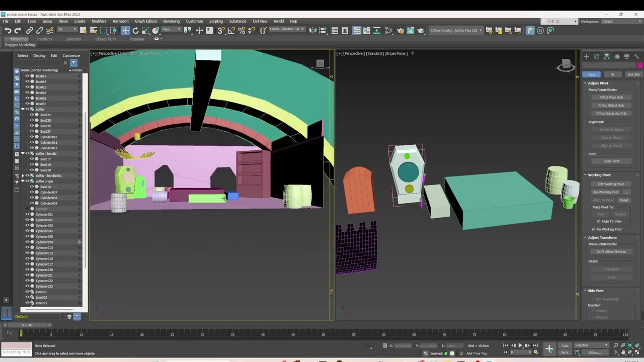This screenshot has width=644, height=362.
Task: Collapse the Adjust Transform rollout
Action: click(x=602, y=237)
